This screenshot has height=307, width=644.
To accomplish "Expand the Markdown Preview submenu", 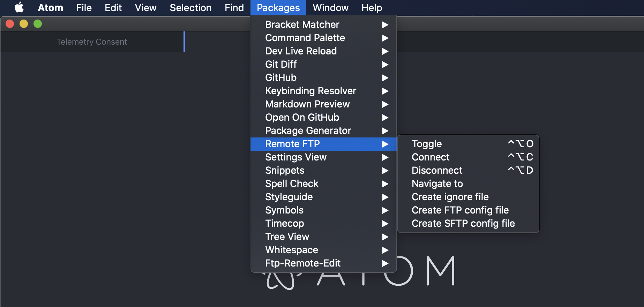I will 324,104.
